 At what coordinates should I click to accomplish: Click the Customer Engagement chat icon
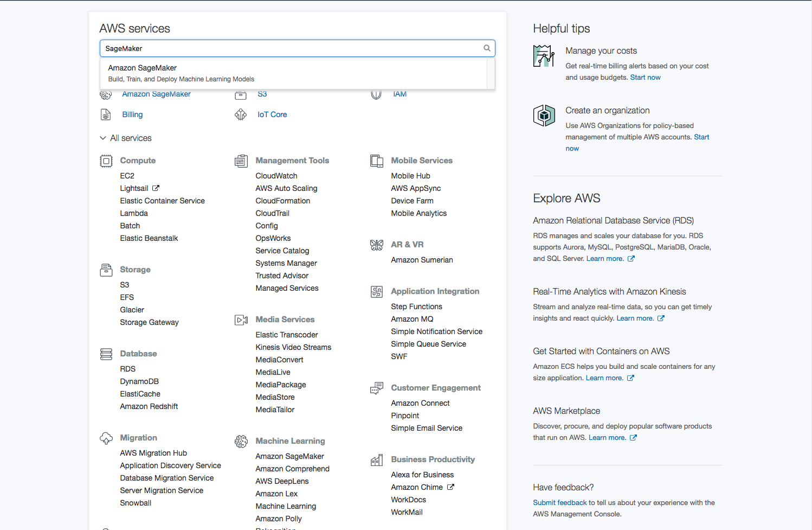tap(377, 388)
